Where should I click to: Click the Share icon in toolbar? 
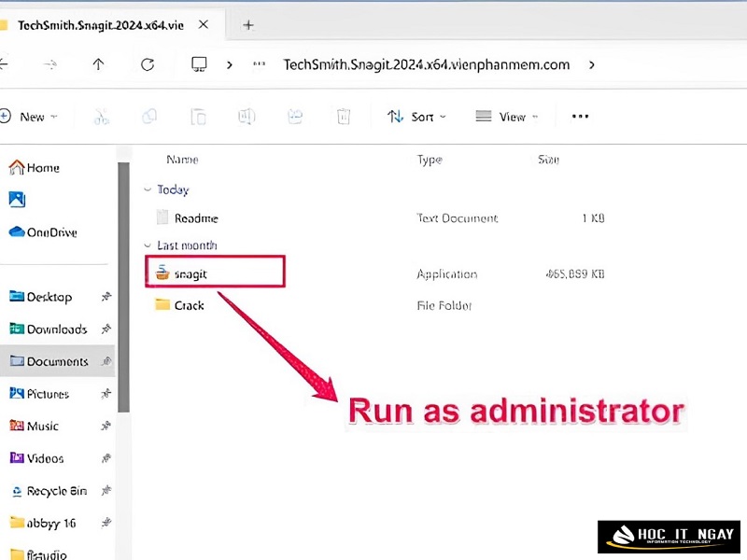pos(295,116)
